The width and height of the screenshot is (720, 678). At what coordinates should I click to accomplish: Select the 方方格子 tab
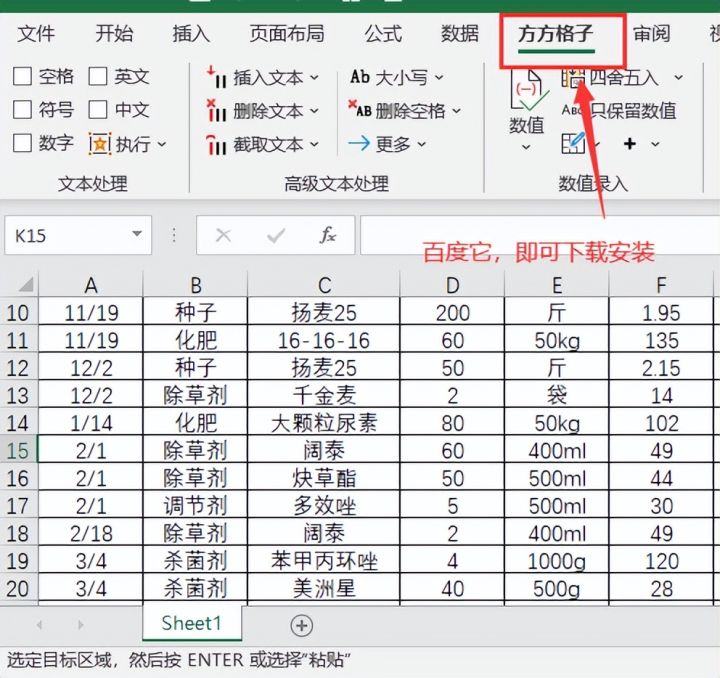556,34
